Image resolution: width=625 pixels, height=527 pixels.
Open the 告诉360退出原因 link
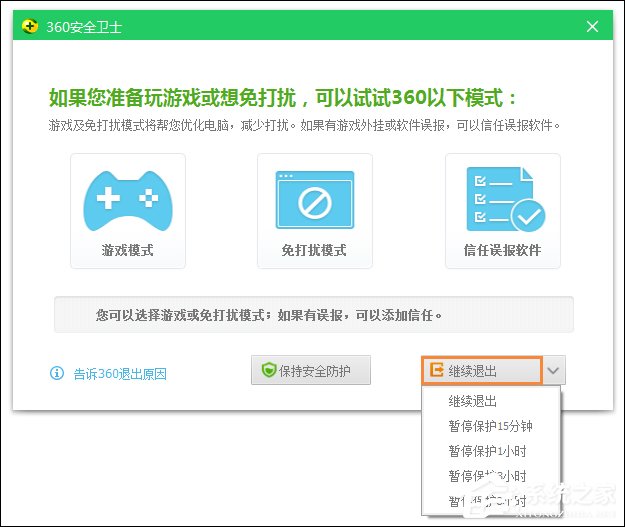coord(120,374)
